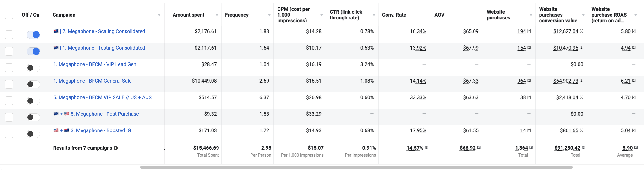This screenshot has height=170, width=644.
Task: Click footnote [2] icon beside total 14.57% rate
Action: click(x=426, y=148)
